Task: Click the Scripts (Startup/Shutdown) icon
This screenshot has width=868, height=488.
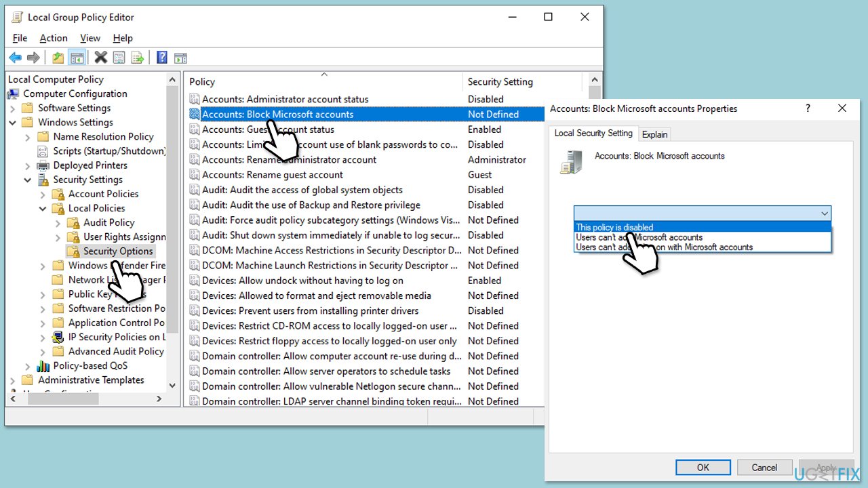Action: pos(43,151)
